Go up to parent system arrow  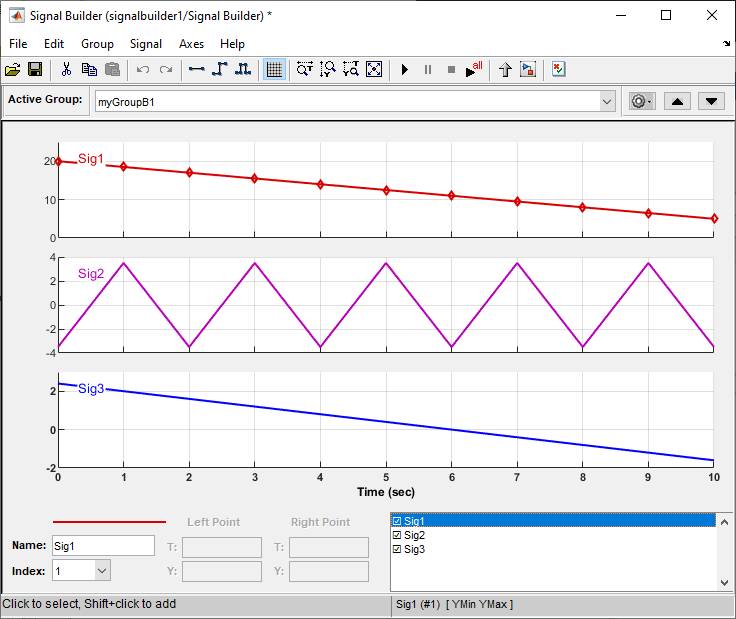pos(505,70)
